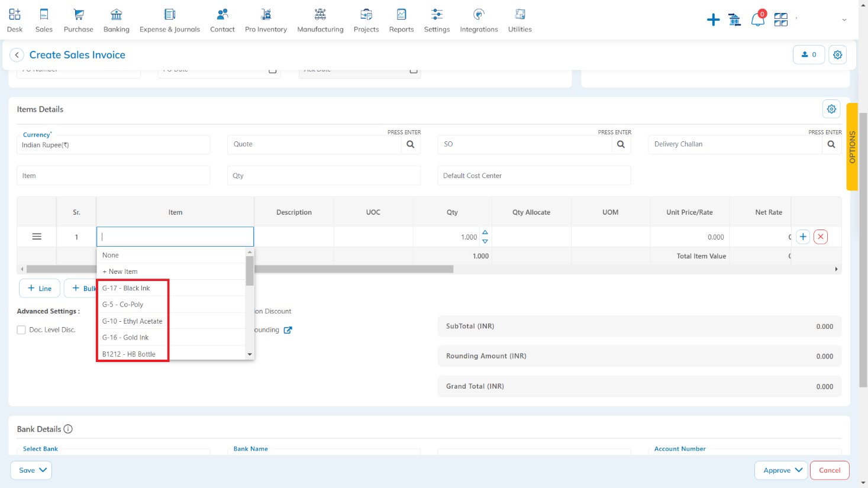Open Expense & Journals menu
This screenshot has height=488, width=868.
pyautogui.click(x=170, y=20)
